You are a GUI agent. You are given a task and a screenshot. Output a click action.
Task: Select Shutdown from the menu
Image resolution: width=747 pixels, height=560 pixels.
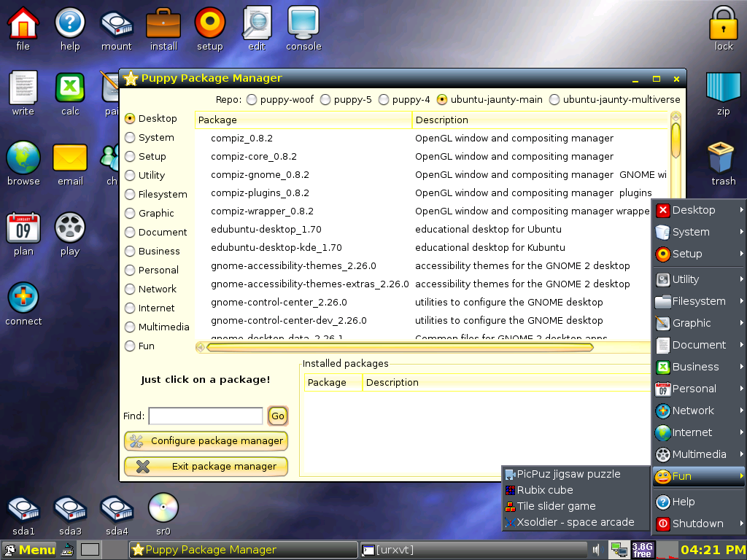[x=698, y=523]
